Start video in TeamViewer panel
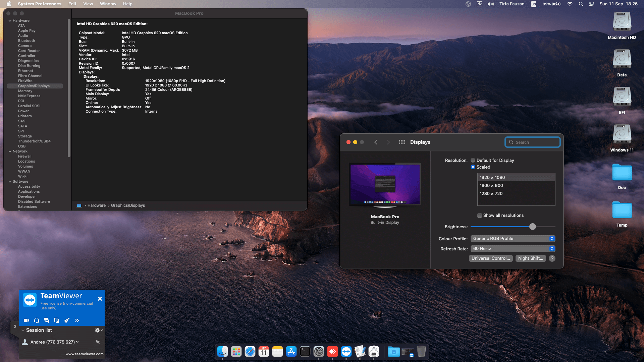 click(x=26, y=320)
